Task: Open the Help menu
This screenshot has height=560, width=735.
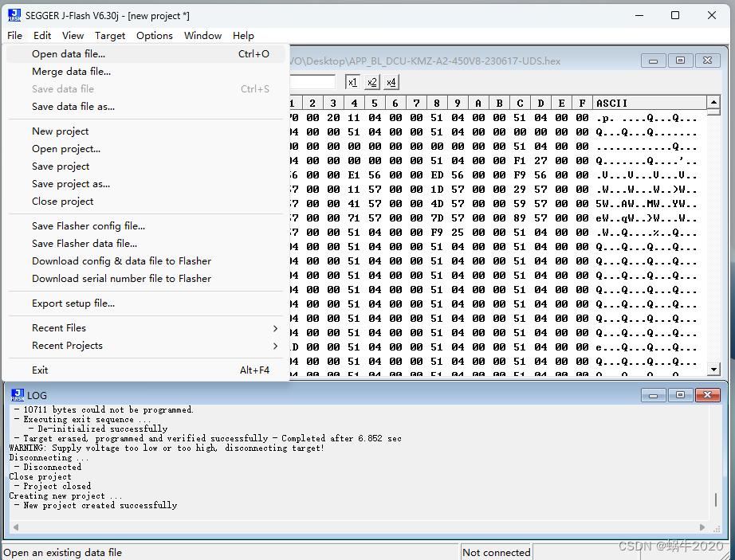Action: [243, 35]
